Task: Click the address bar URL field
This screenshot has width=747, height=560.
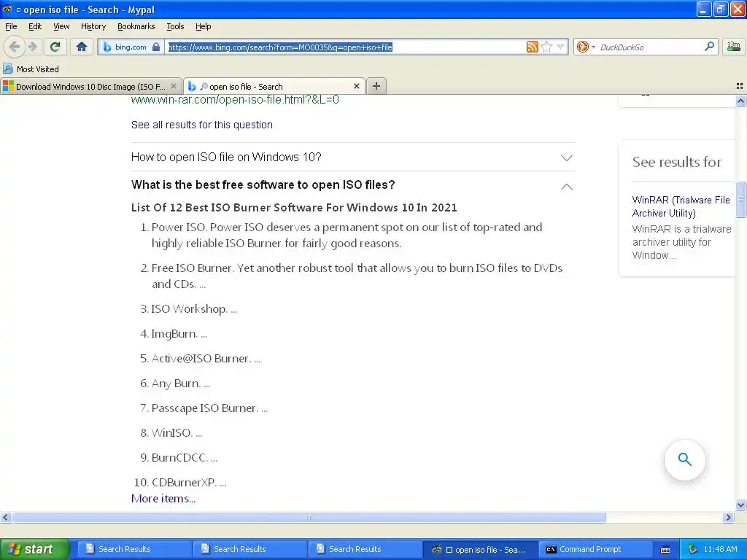Action: coord(345,47)
